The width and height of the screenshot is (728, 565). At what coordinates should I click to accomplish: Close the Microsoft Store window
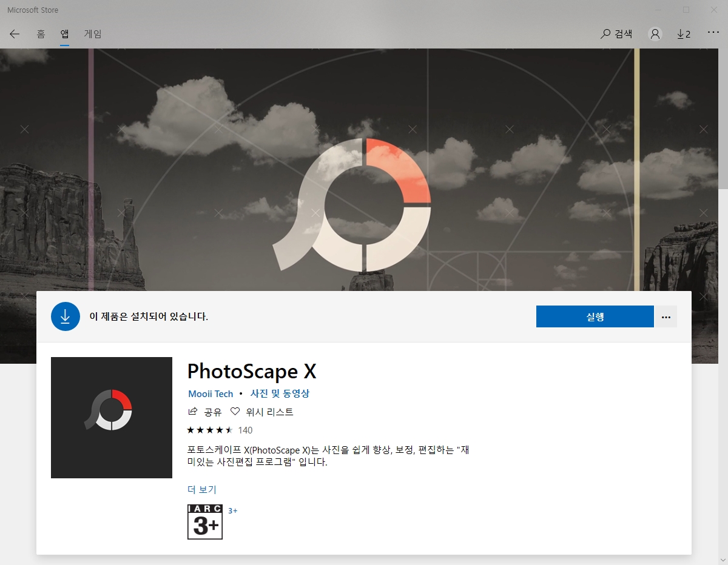(x=714, y=10)
